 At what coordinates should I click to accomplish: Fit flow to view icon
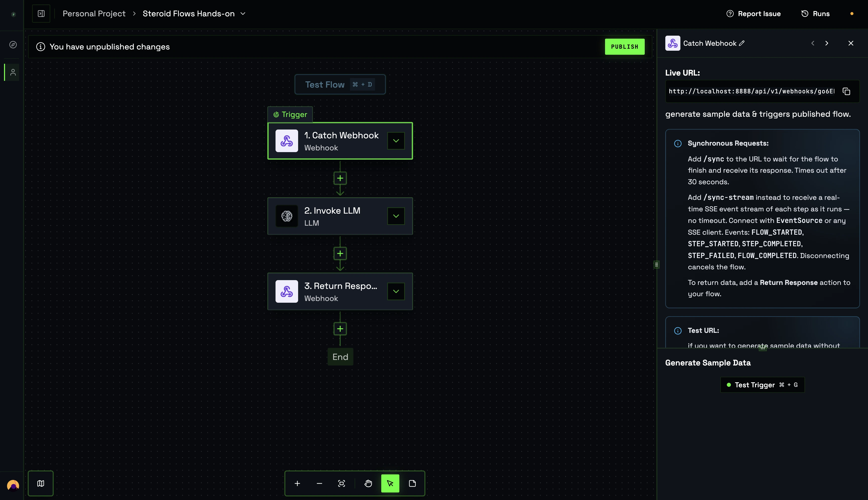click(x=341, y=483)
